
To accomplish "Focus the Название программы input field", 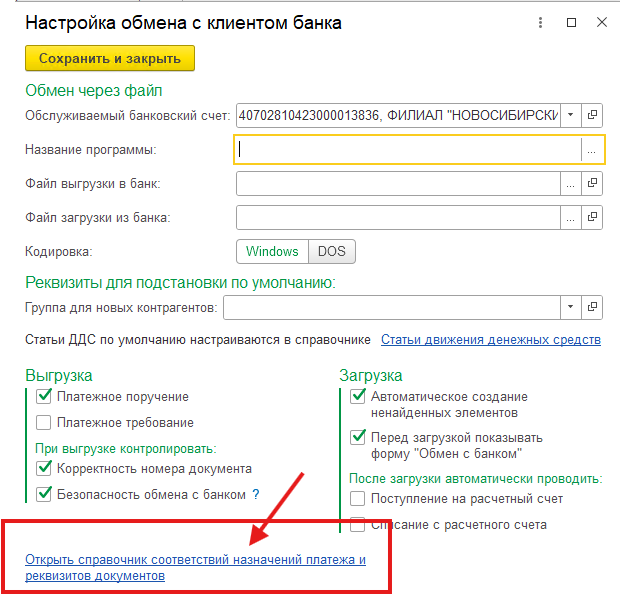I will point(409,149).
